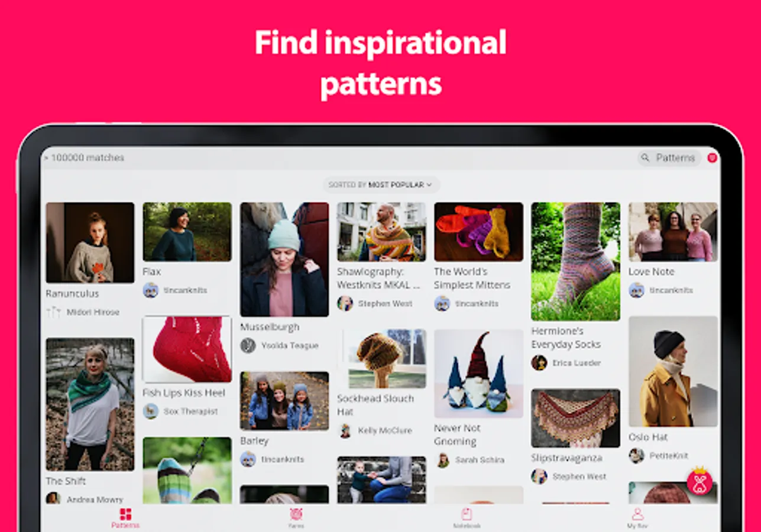Image resolution: width=761 pixels, height=532 pixels.
Task: Open designer Kelly McClure's name
Action: [384, 430]
